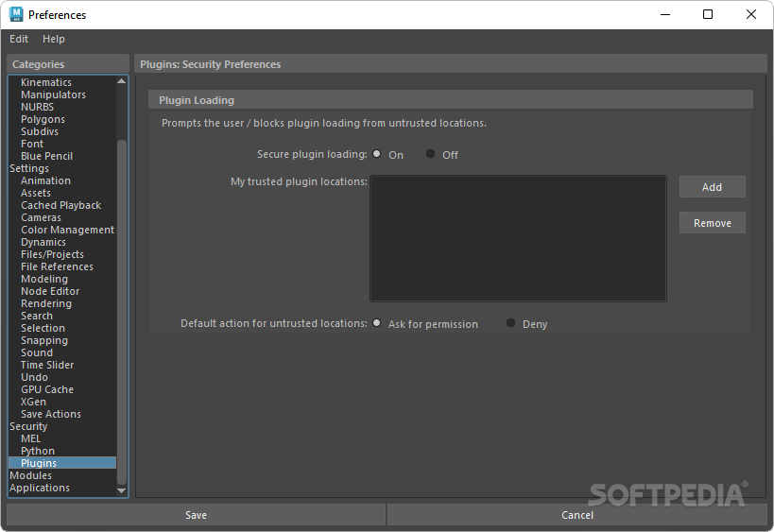Image resolution: width=774 pixels, height=532 pixels.
Task: Select Ask for permission option
Action: tap(377, 323)
